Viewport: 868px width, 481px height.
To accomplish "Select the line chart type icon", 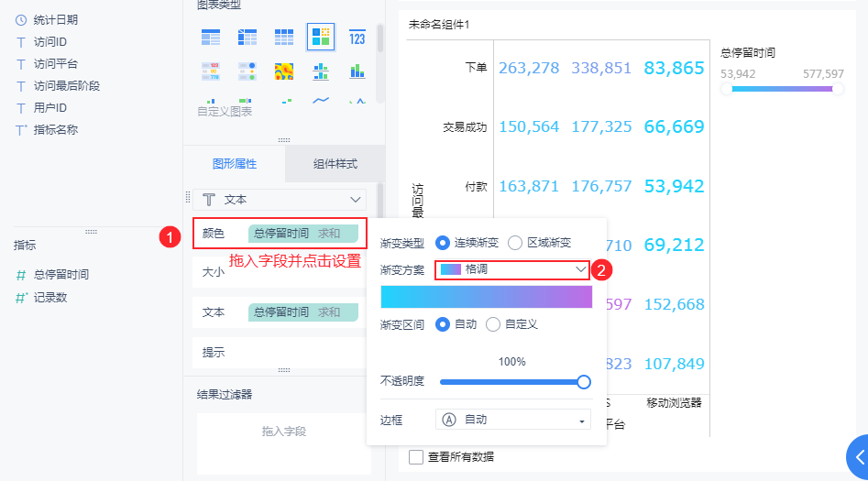I will tap(321, 100).
